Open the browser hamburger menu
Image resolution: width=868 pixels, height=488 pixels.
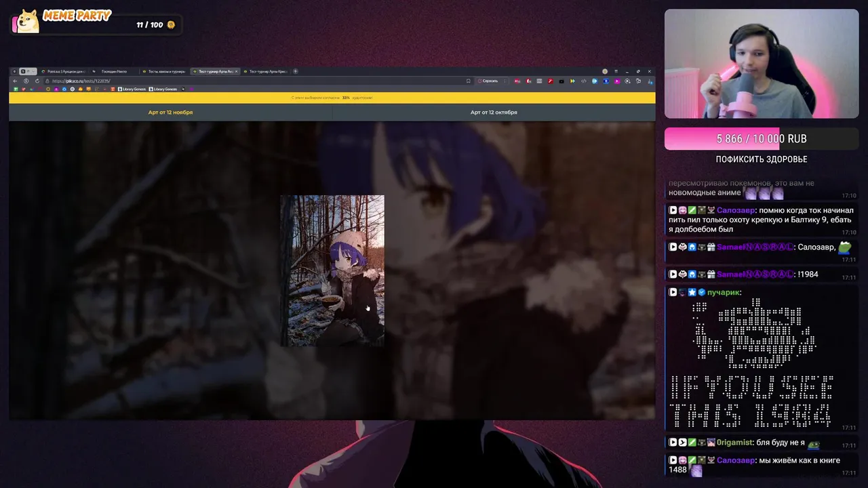(616, 71)
